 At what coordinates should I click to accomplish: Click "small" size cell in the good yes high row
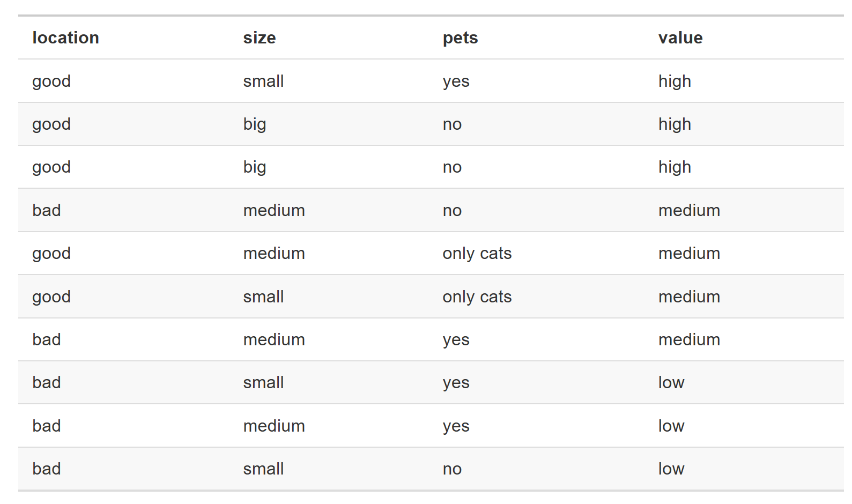coord(263,81)
